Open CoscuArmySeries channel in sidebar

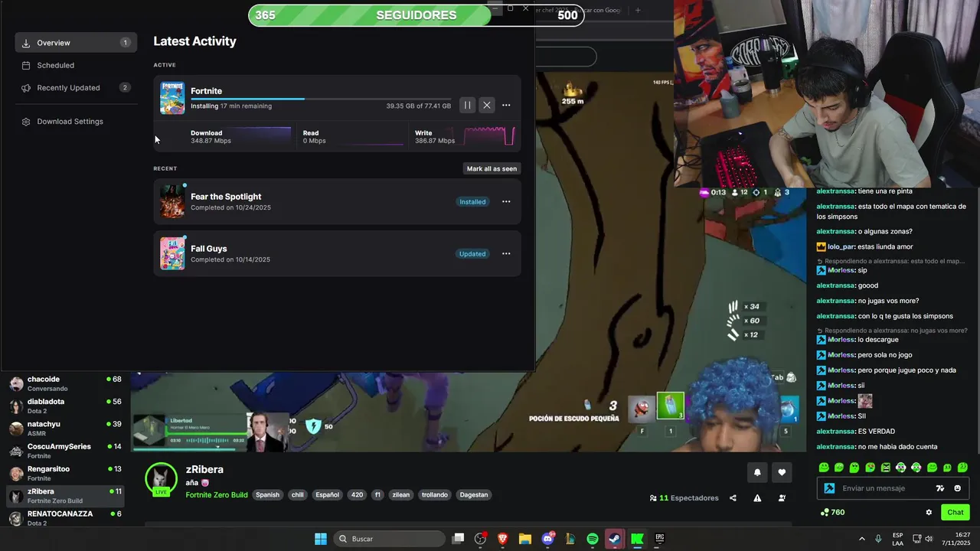pyautogui.click(x=65, y=451)
